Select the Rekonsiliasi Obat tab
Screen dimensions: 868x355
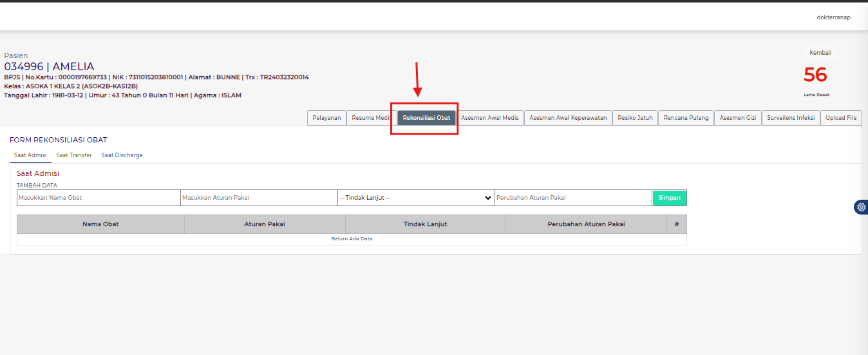[x=426, y=118]
